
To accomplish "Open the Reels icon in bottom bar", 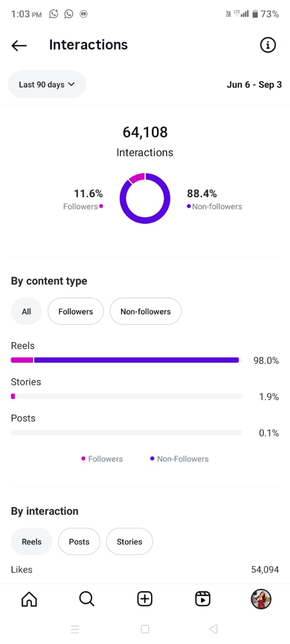I will [x=203, y=599].
